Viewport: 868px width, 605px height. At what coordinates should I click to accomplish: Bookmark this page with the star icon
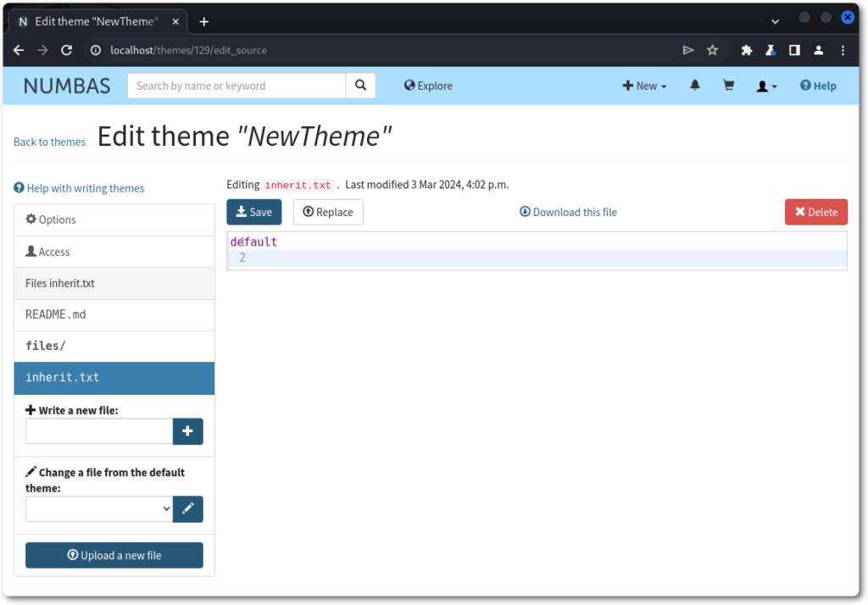pyautogui.click(x=713, y=50)
